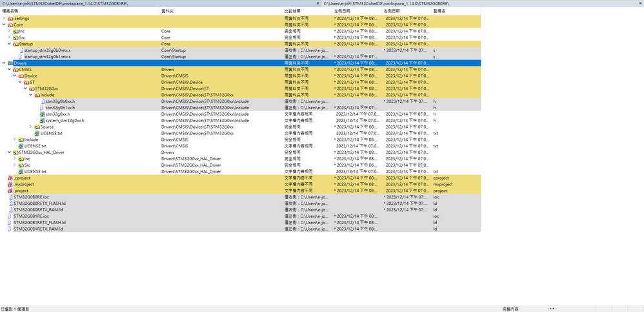
Task: Click the STM32G0B1RETX_RAM.ld file icon
Action: 9,229
